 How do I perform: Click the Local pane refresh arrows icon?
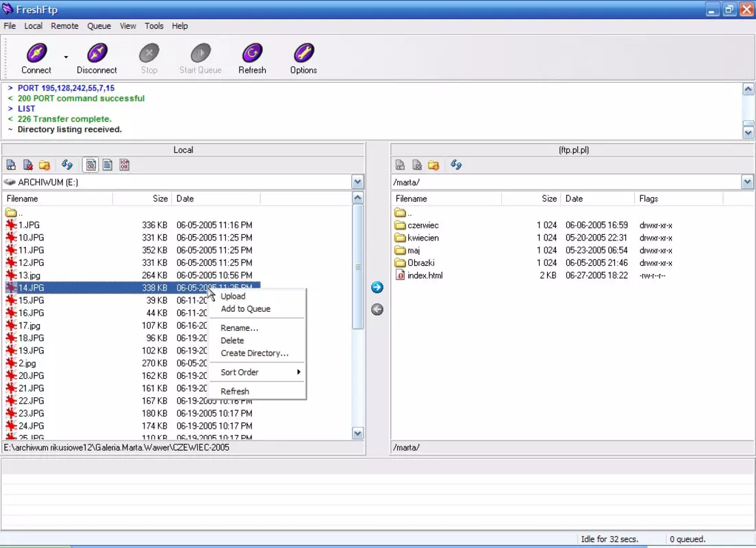(67, 165)
